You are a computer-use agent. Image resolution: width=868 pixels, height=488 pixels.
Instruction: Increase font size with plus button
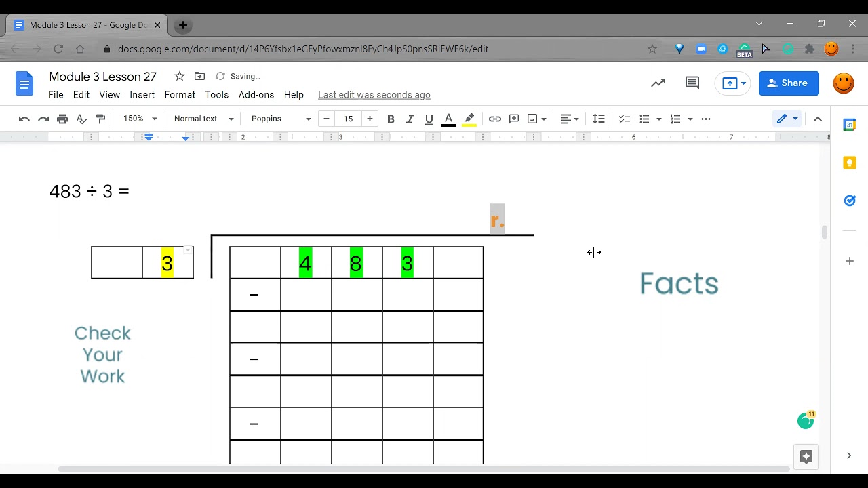coord(370,119)
